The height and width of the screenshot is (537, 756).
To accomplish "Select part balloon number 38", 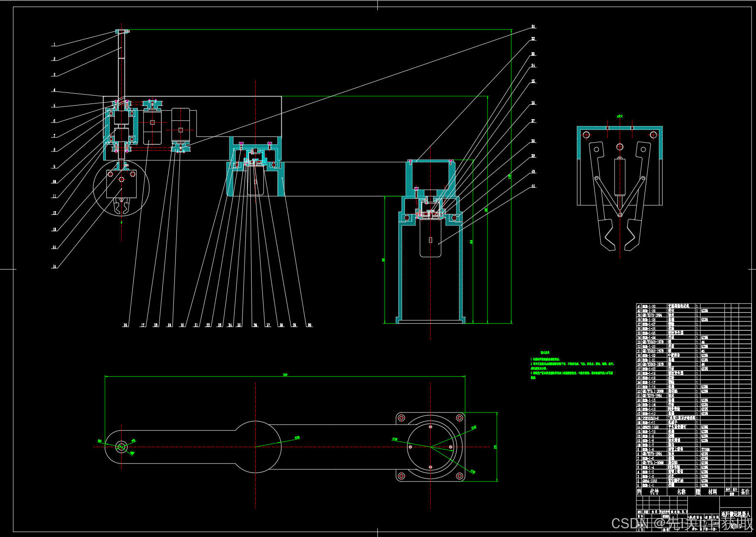I will pyautogui.click(x=533, y=141).
